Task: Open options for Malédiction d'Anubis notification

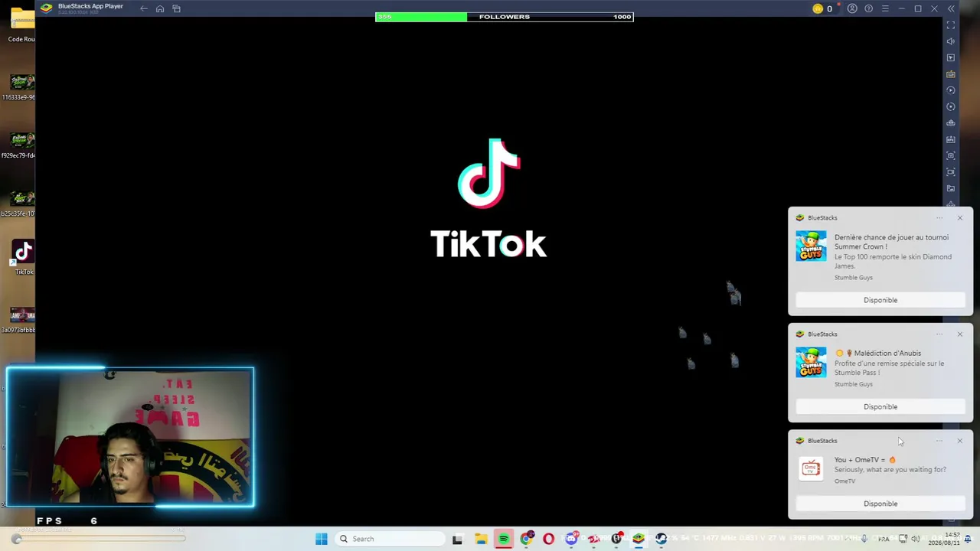Action: 939,334
